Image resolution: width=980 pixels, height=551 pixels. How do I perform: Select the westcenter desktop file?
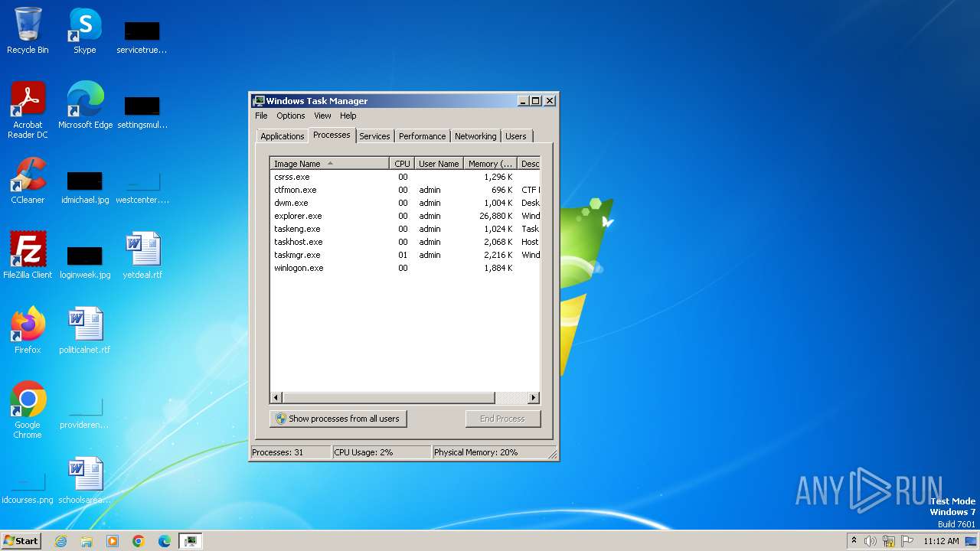coord(142,187)
